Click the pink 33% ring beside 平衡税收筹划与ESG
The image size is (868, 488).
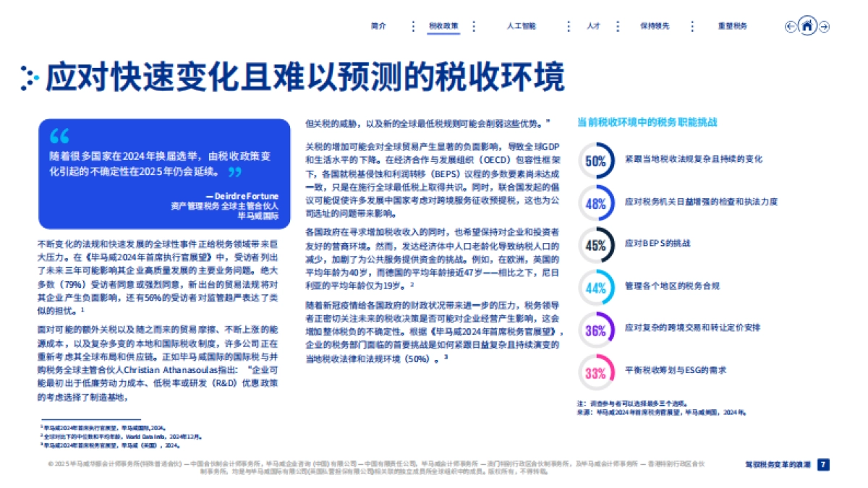coord(595,368)
